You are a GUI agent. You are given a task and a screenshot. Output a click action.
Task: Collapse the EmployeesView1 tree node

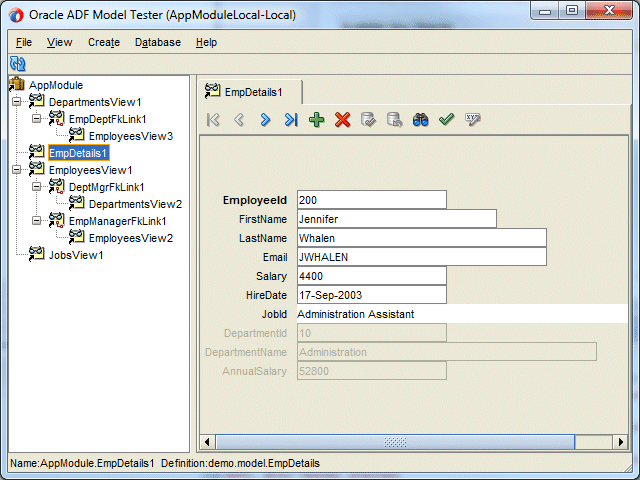click(16, 169)
